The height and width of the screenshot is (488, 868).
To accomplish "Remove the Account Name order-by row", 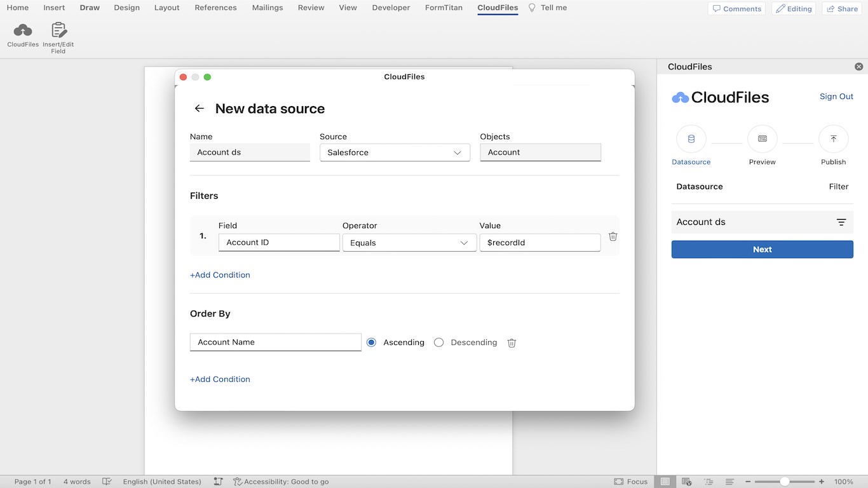I will coord(512,343).
